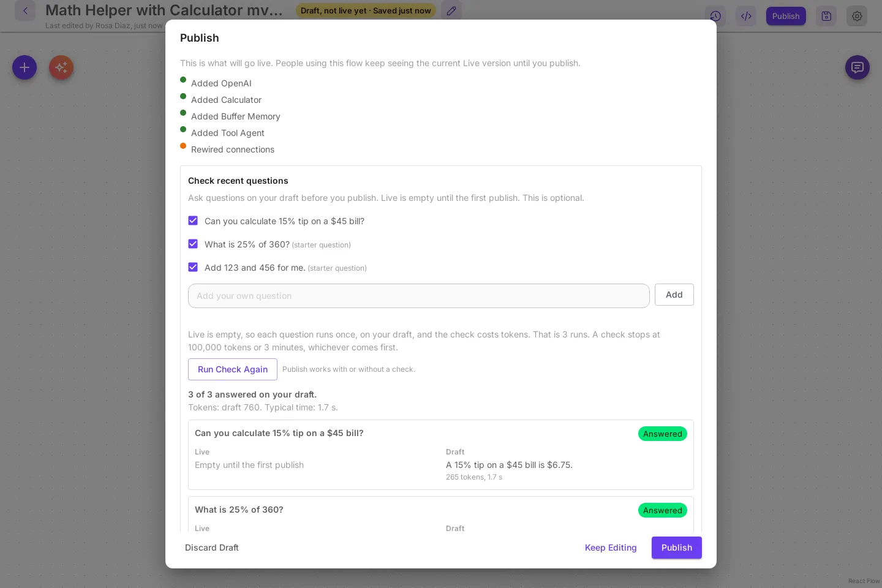Click the 'Added Buffer Memory' change item
This screenshot has height=588, width=882.
click(x=236, y=116)
